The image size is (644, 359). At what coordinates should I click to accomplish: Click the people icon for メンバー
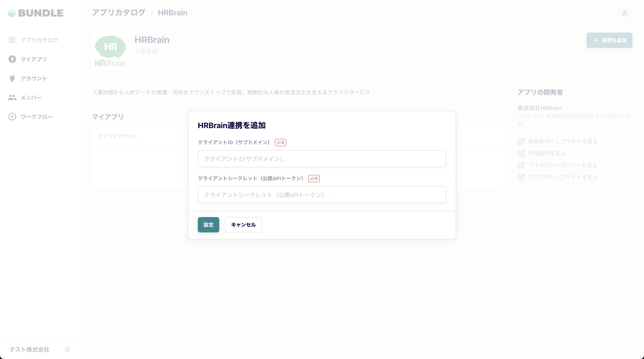pyautogui.click(x=12, y=98)
